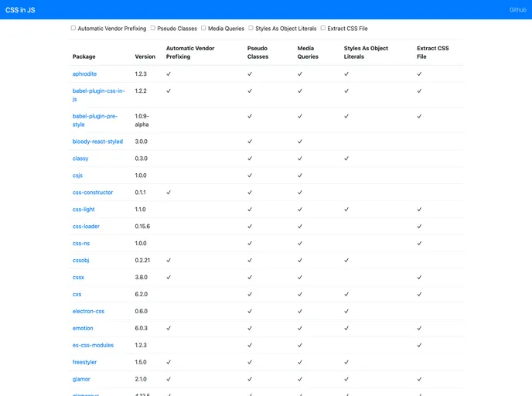Open the aphrodite package link

pos(84,73)
